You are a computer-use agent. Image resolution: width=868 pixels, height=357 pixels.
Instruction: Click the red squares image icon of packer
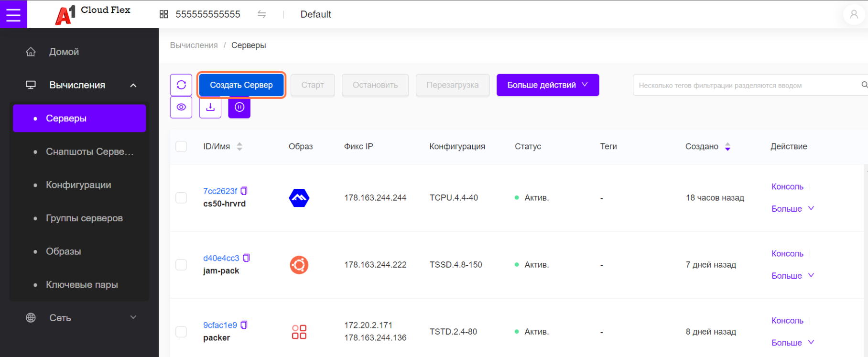coord(299,332)
